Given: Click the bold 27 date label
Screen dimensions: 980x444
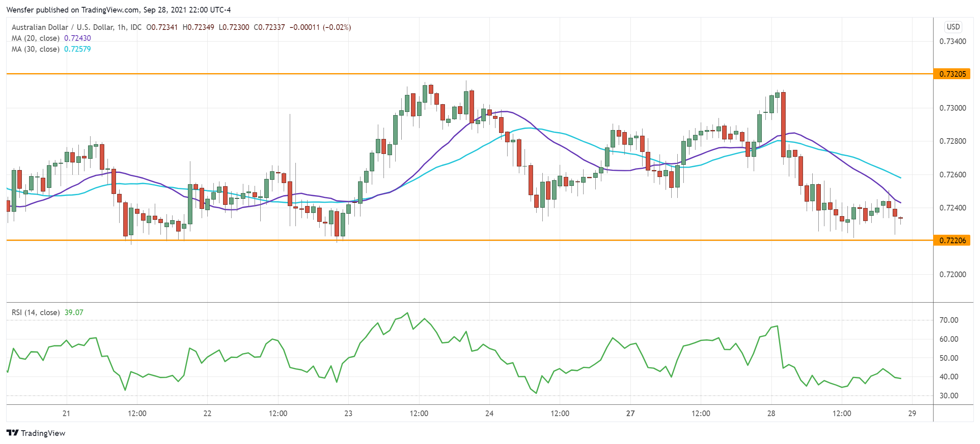Looking at the screenshot, I should (630, 413).
